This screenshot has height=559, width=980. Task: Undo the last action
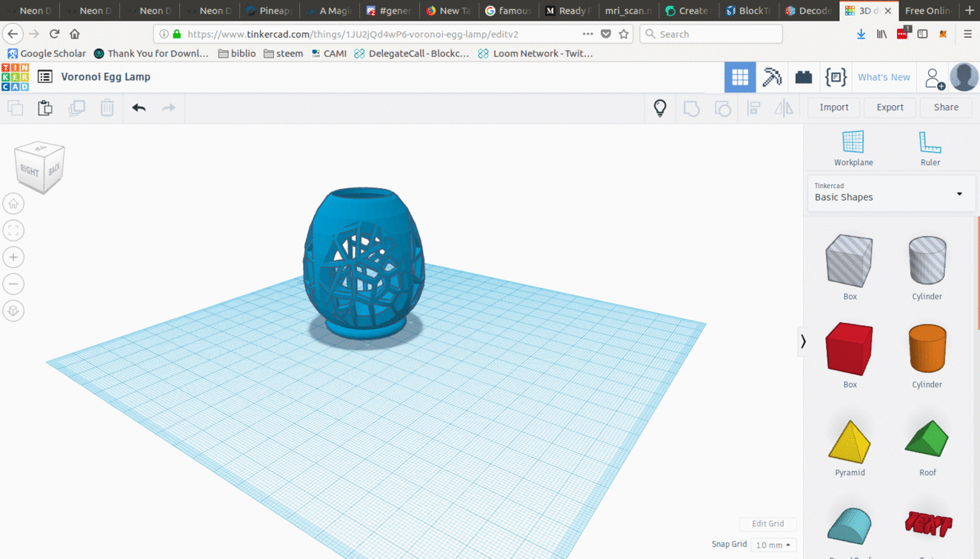139,108
